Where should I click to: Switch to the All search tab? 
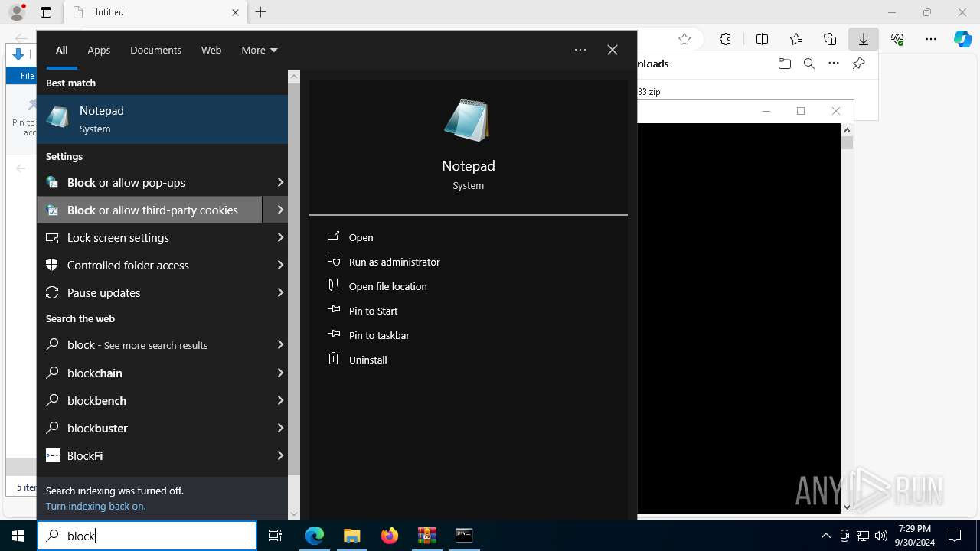point(62,50)
